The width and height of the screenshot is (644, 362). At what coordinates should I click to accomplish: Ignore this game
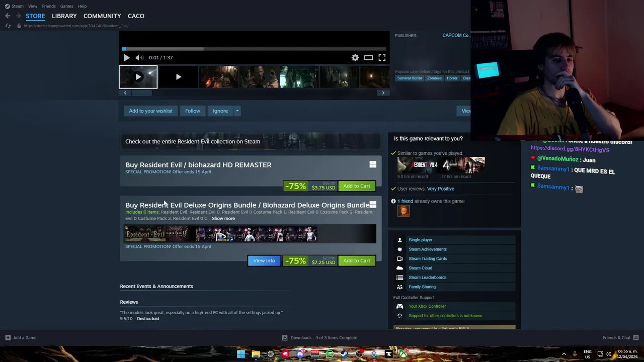tap(220, 111)
